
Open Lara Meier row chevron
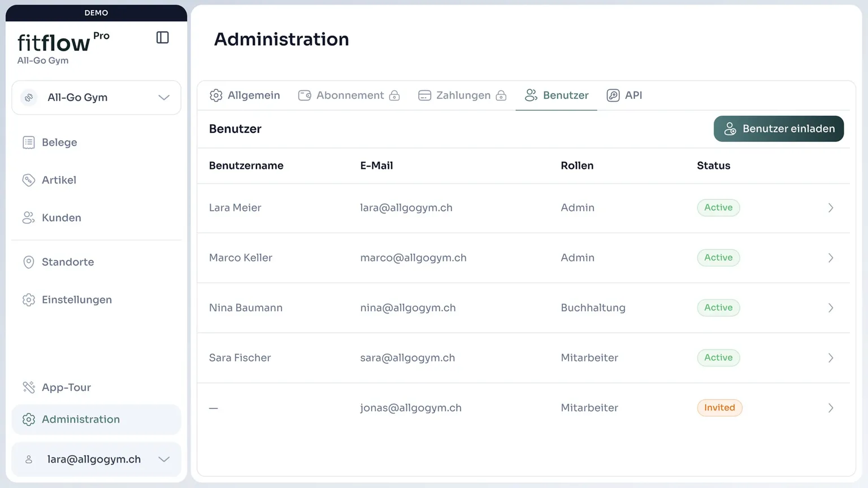pyautogui.click(x=831, y=208)
